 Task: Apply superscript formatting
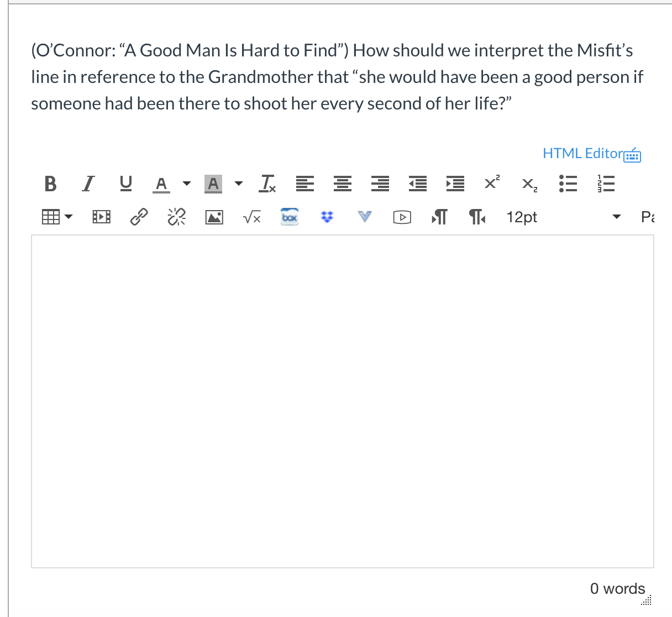492,182
